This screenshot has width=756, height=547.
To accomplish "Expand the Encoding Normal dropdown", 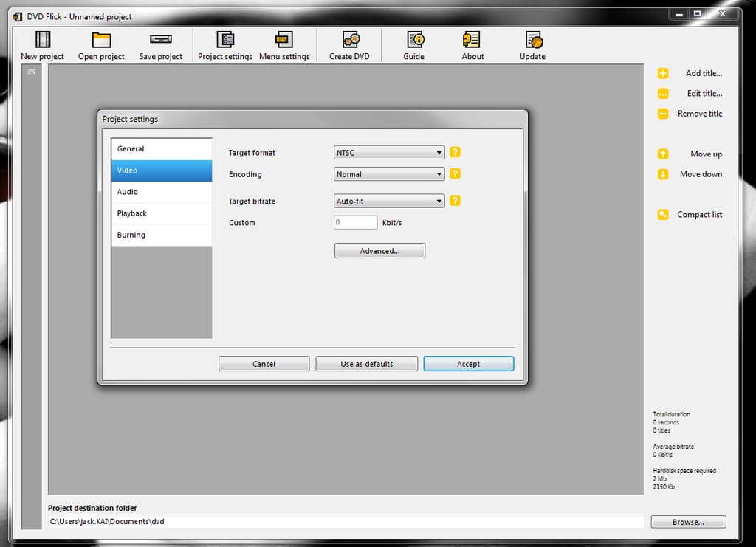I will (x=389, y=174).
